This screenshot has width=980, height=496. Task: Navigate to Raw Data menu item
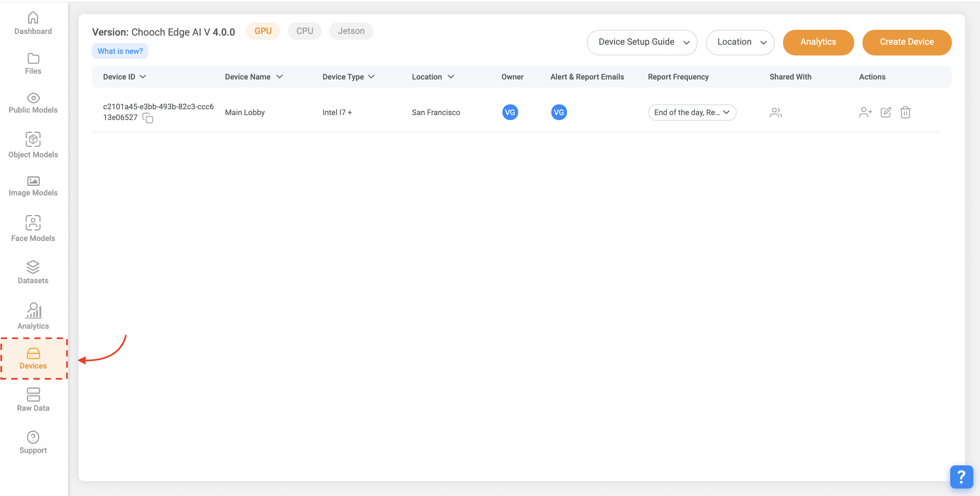(x=33, y=400)
